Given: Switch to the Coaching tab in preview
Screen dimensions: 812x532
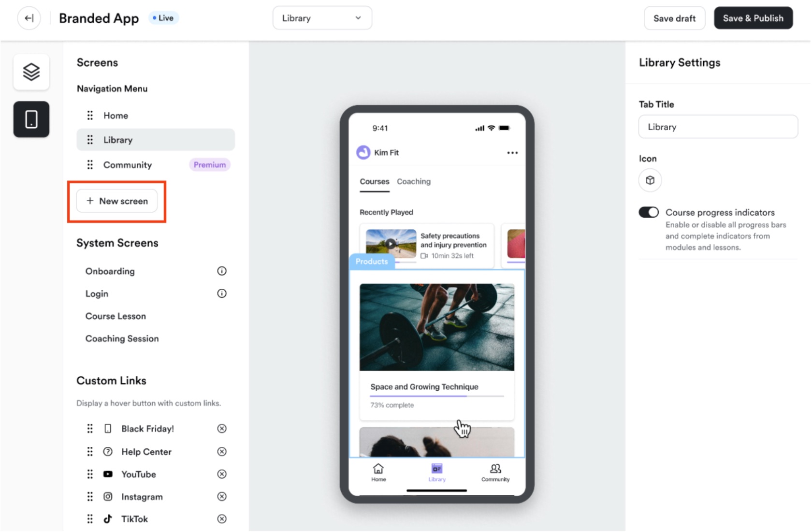Looking at the screenshot, I should (x=414, y=181).
